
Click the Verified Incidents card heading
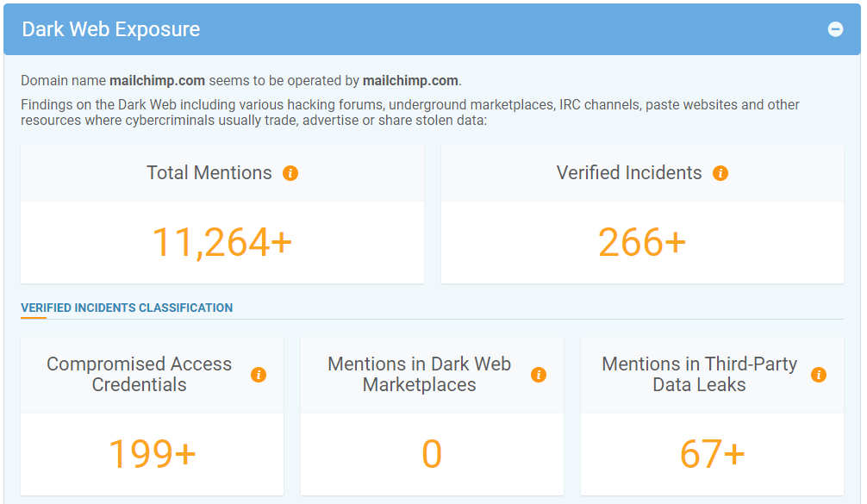(x=629, y=173)
